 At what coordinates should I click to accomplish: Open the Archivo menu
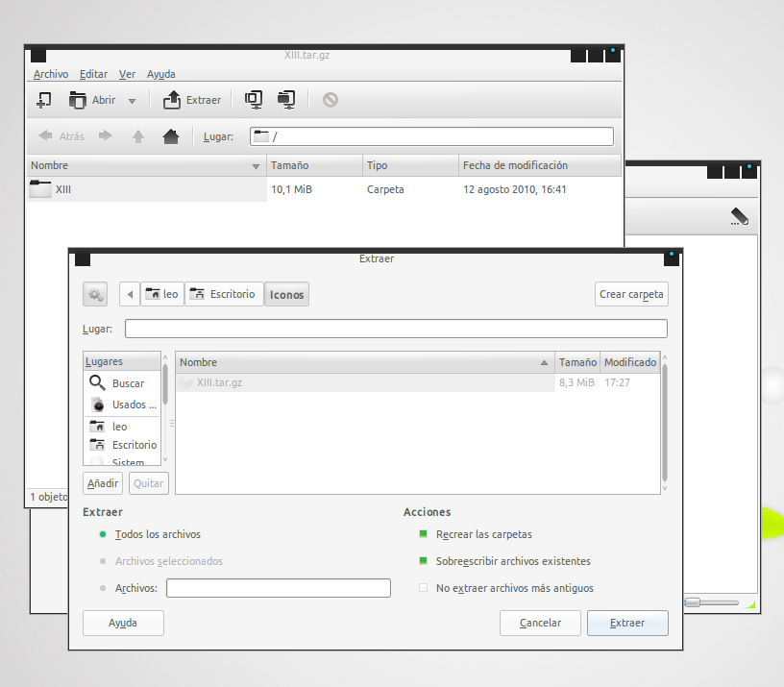point(51,74)
